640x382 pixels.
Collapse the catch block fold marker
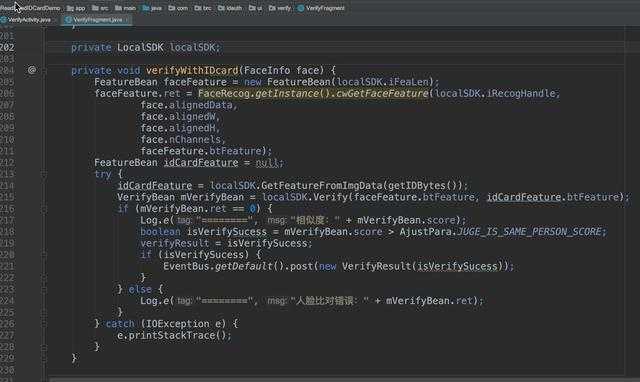[44, 324]
